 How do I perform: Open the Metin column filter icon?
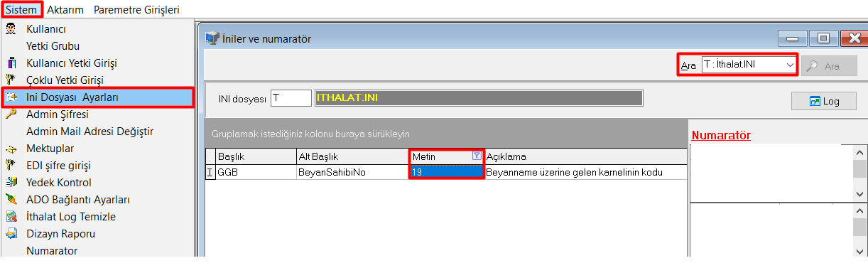click(477, 156)
